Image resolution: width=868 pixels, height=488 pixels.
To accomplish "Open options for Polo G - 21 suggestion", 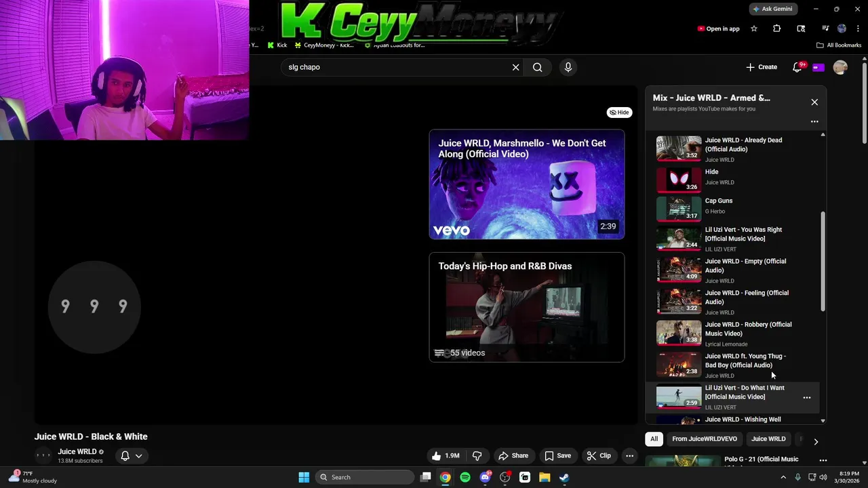I will tap(823, 460).
